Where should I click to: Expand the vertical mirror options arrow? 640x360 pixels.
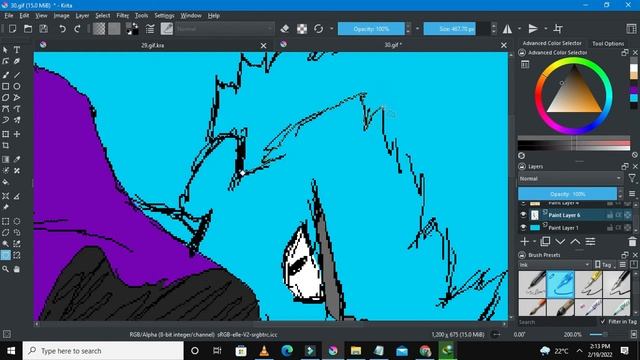(x=545, y=29)
